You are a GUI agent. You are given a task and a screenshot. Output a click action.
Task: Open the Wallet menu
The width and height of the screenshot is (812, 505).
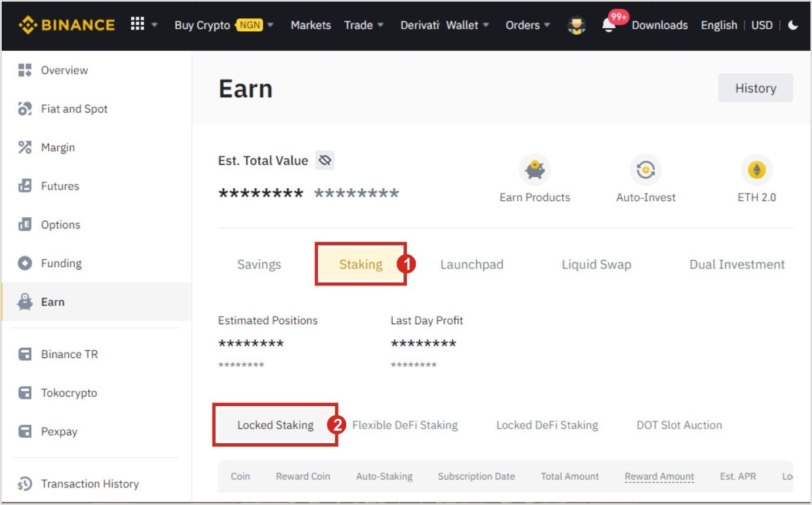[462, 25]
